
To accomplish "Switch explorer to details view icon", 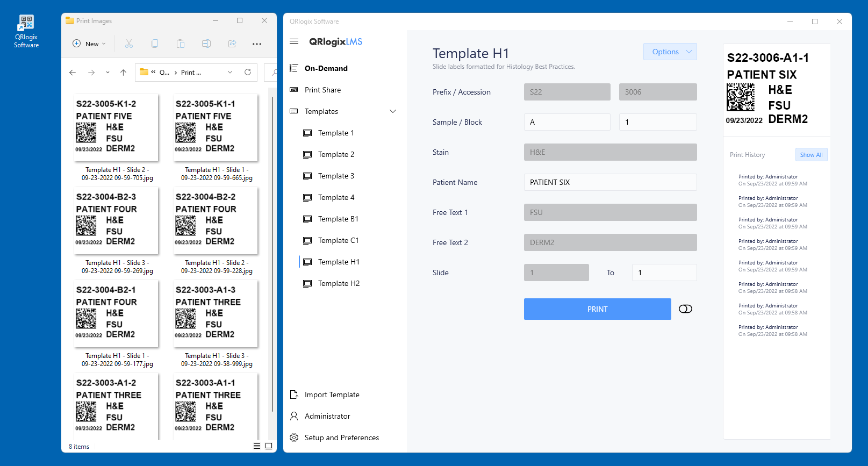I will (257, 446).
